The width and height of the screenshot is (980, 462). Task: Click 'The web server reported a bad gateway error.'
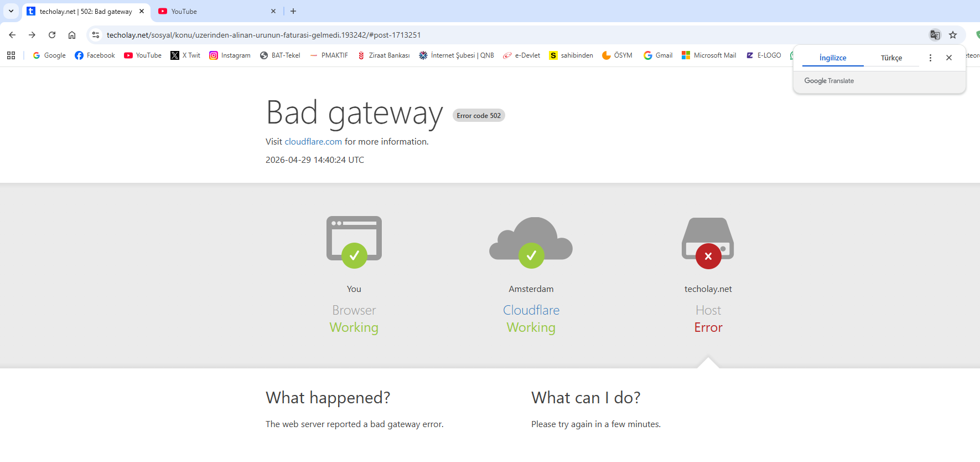(x=355, y=424)
